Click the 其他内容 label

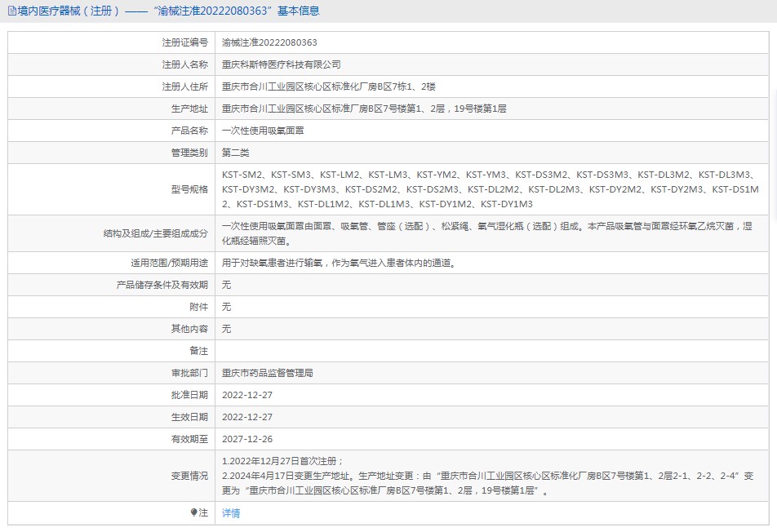[x=189, y=329]
